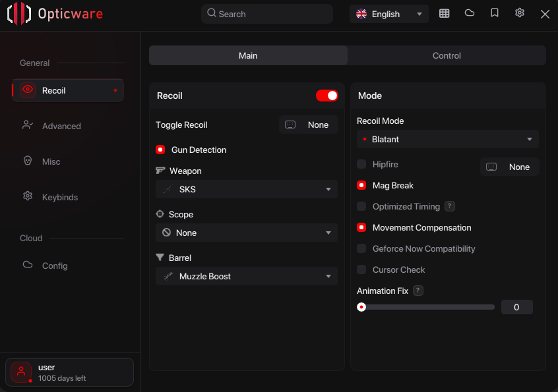Click the '1005 days left' text
The image size is (558, 392).
tap(62, 378)
